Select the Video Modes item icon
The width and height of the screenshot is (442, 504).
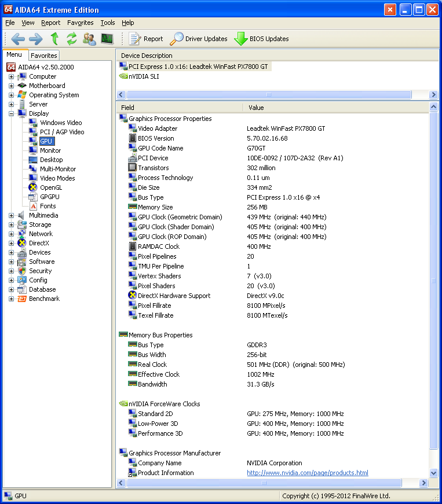pos(33,178)
